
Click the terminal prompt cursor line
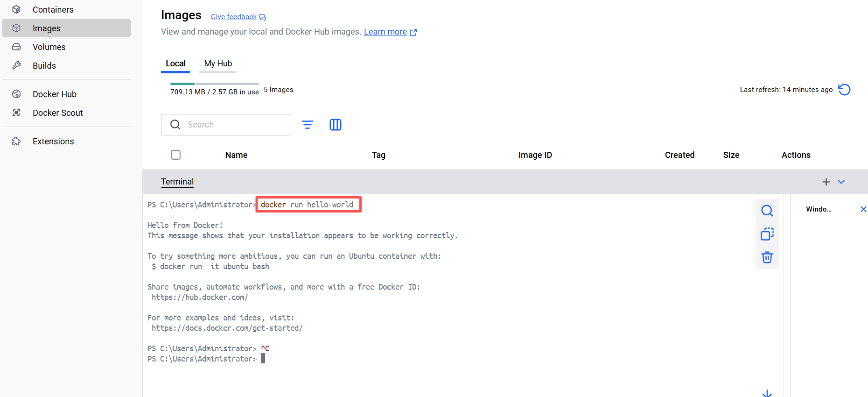coord(206,359)
